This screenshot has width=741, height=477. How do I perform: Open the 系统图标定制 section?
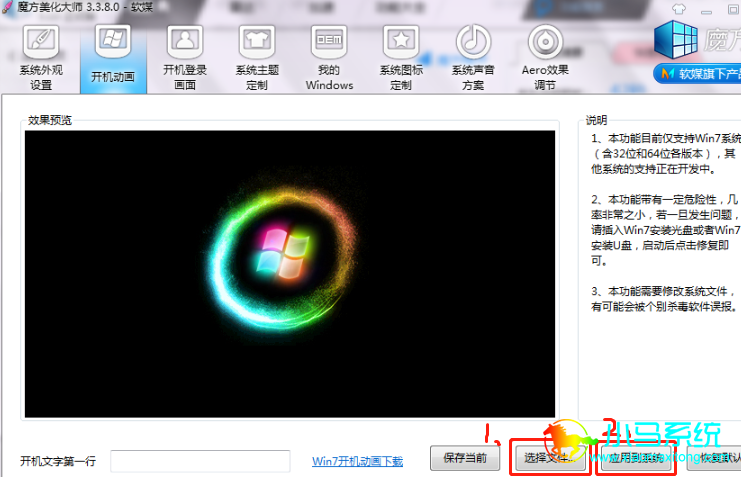(401, 58)
